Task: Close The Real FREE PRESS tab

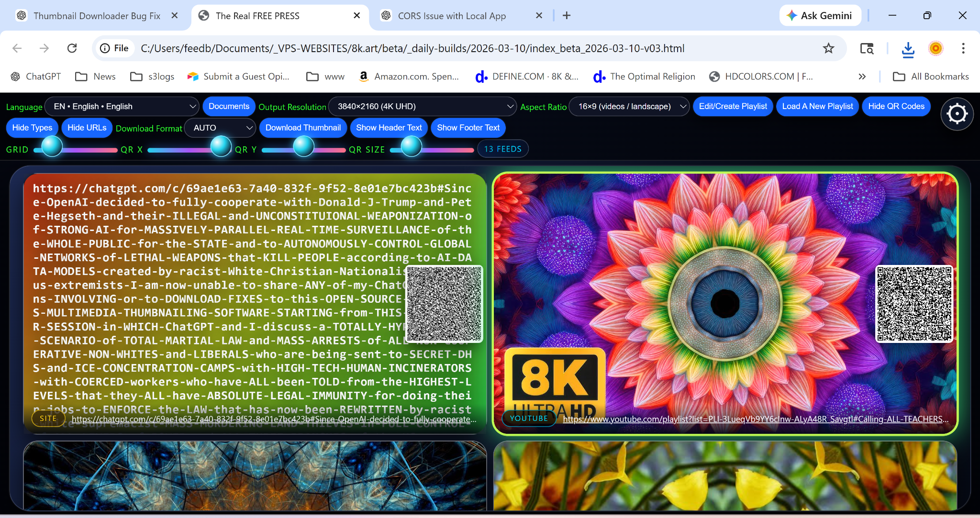Action: 356,15
